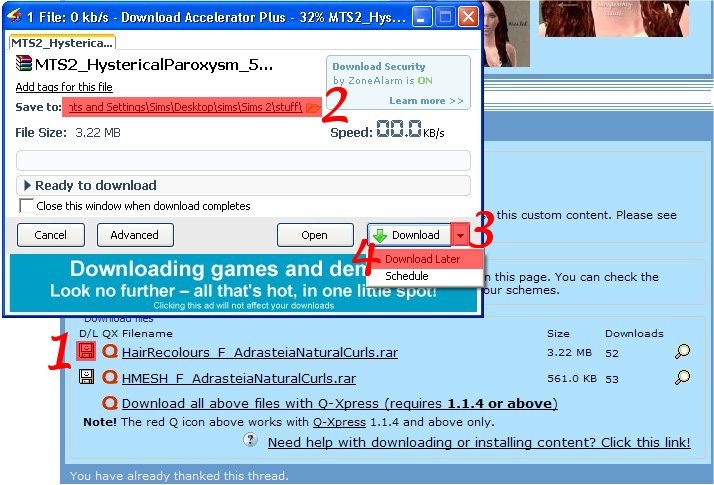Click the MTS2_HystericalParoxysm_5... file name
The height and width of the screenshot is (485, 714).
pyautogui.click(x=154, y=65)
